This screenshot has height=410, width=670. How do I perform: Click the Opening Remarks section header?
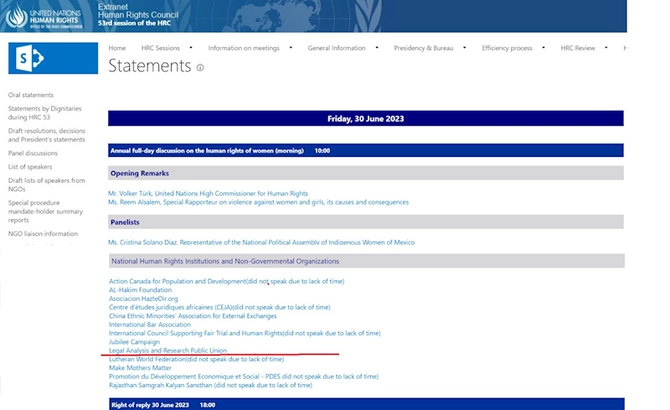point(366,173)
